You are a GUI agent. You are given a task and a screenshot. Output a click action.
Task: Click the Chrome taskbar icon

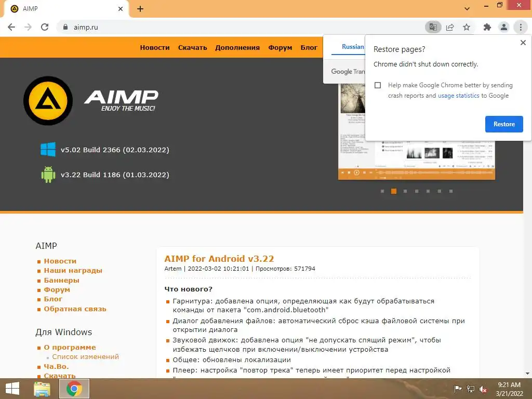74,389
